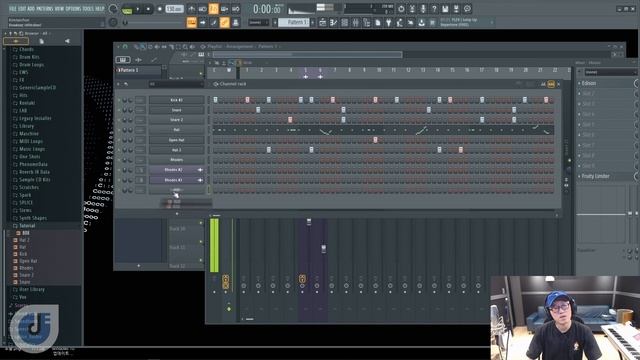Toggle pattern/song mode switch

pos(127,10)
